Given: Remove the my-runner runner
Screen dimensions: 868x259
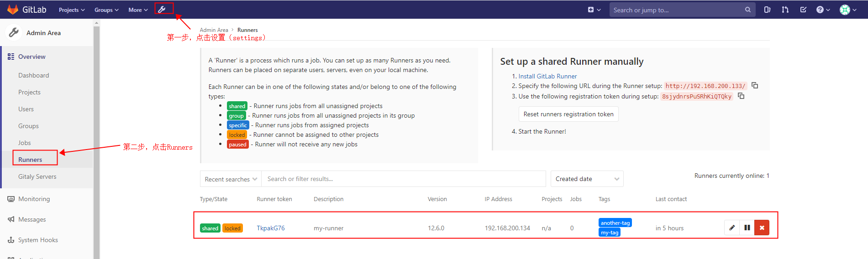Looking at the screenshot, I should coord(762,228).
